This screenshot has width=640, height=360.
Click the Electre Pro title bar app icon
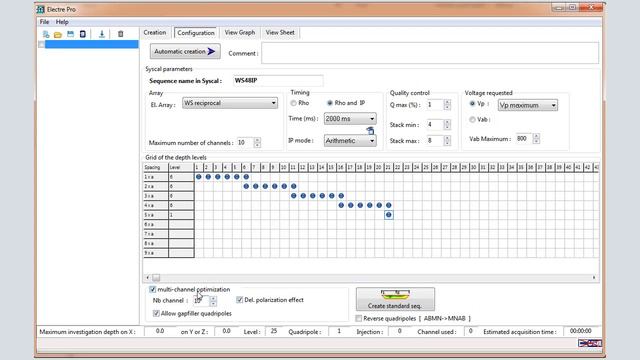[x=40, y=9]
